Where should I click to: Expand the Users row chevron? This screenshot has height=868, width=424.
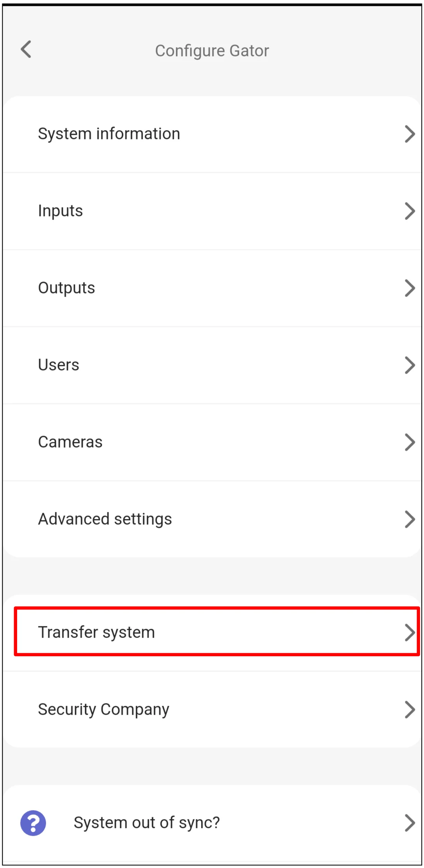click(x=410, y=365)
